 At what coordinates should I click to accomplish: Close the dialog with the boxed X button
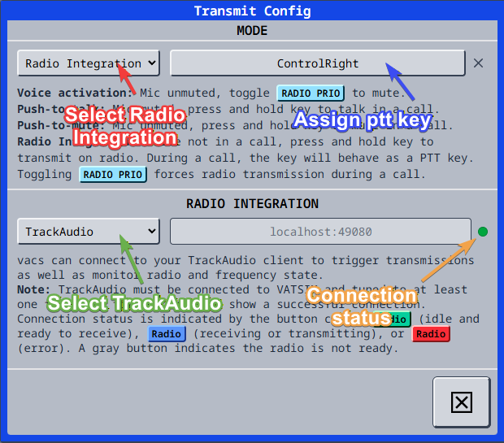[461, 402]
